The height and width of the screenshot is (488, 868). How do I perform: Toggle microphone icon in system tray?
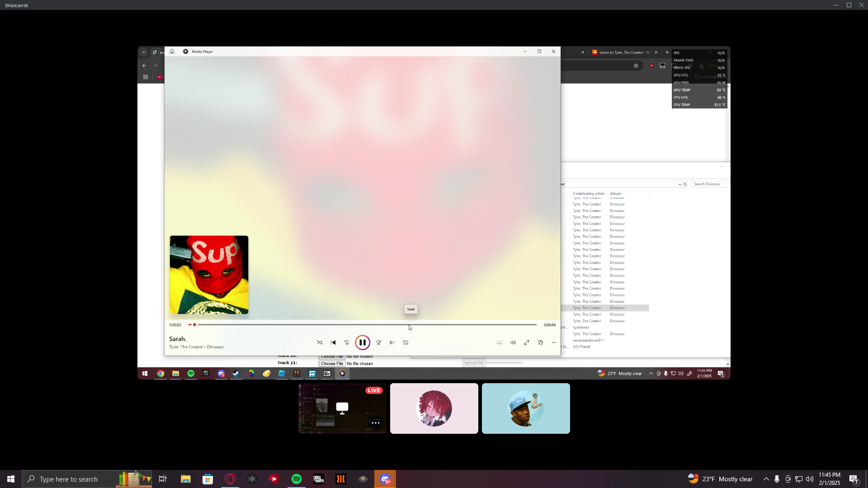point(777,479)
